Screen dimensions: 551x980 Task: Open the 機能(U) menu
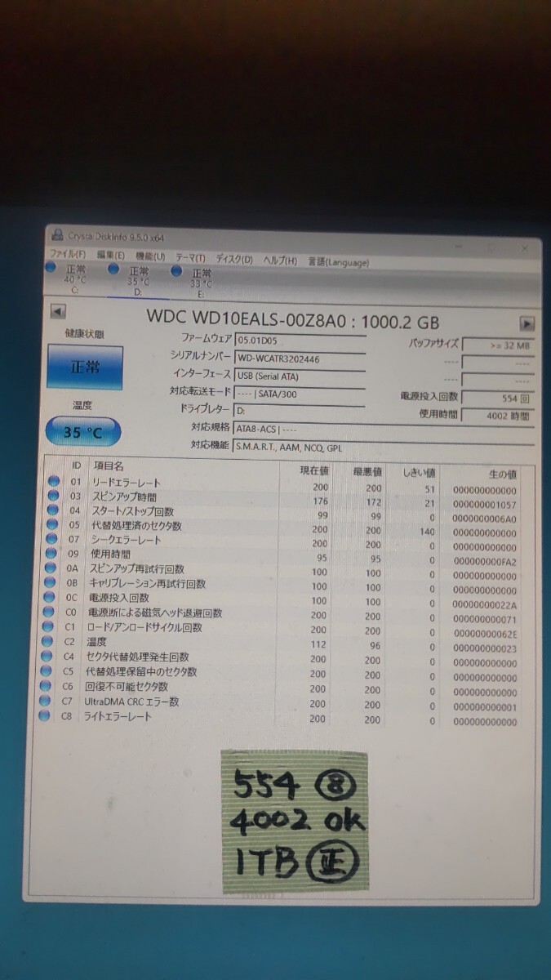[x=151, y=257]
